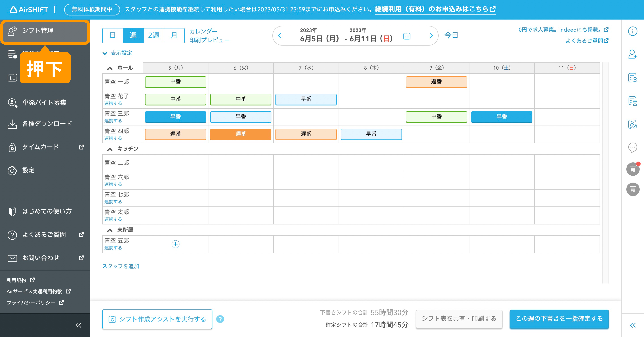Click 連携する under 青空 花子

pos(113,103)
